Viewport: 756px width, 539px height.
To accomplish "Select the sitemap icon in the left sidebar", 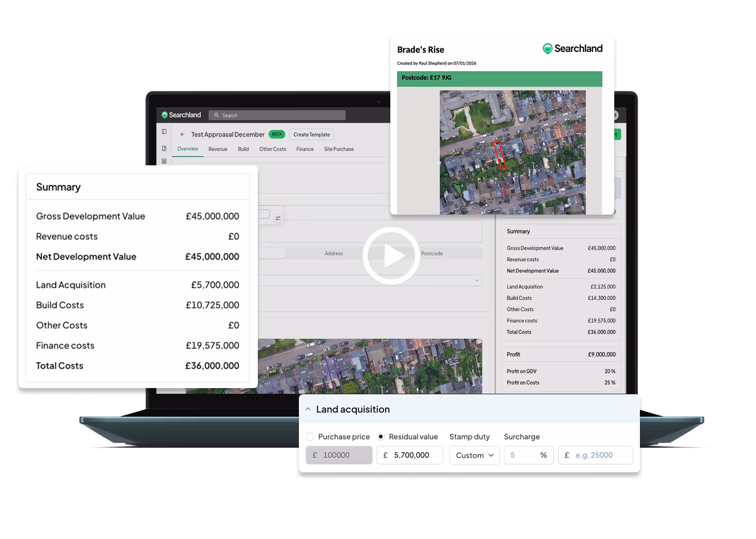I will 164,161.
